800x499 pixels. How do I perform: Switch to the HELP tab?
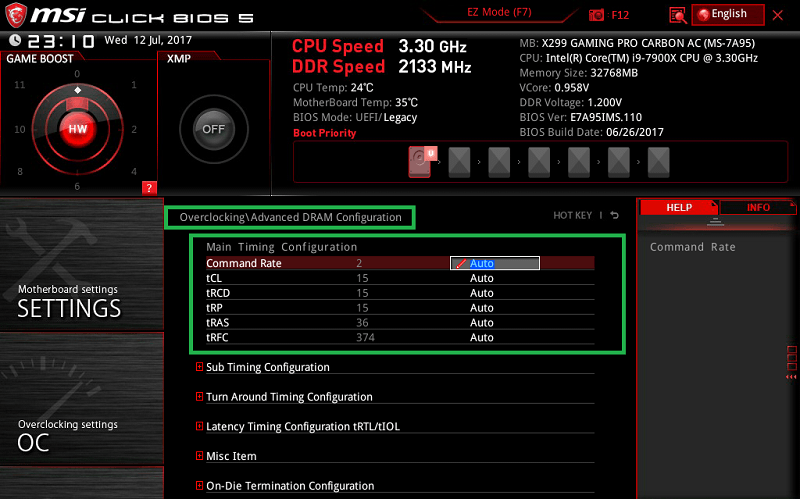[x=679, y=207]
